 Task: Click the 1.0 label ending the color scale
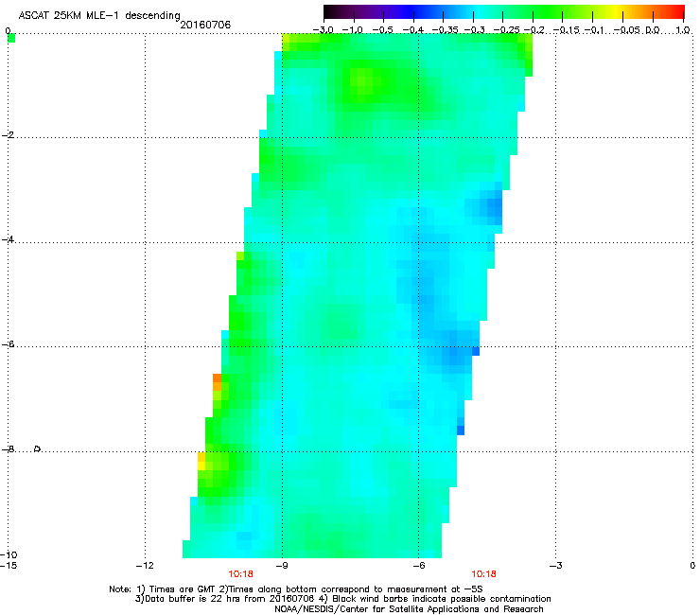click(x=683, y=30)
